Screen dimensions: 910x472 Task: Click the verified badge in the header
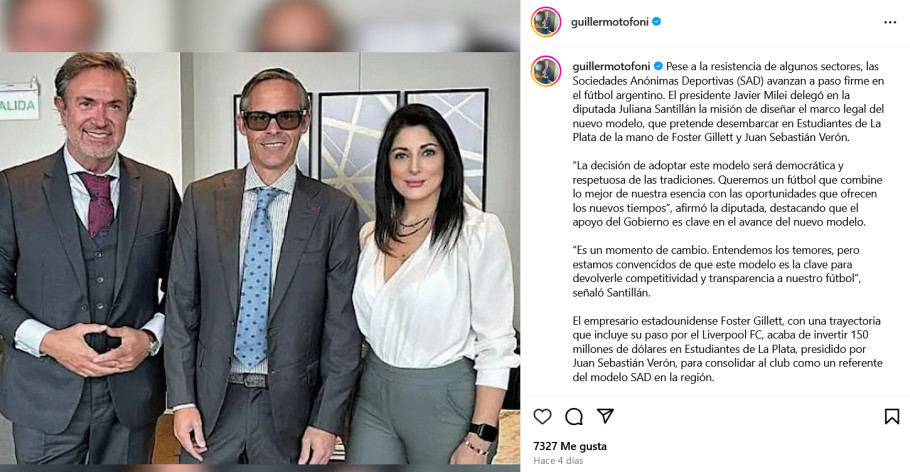click(656, 22)
